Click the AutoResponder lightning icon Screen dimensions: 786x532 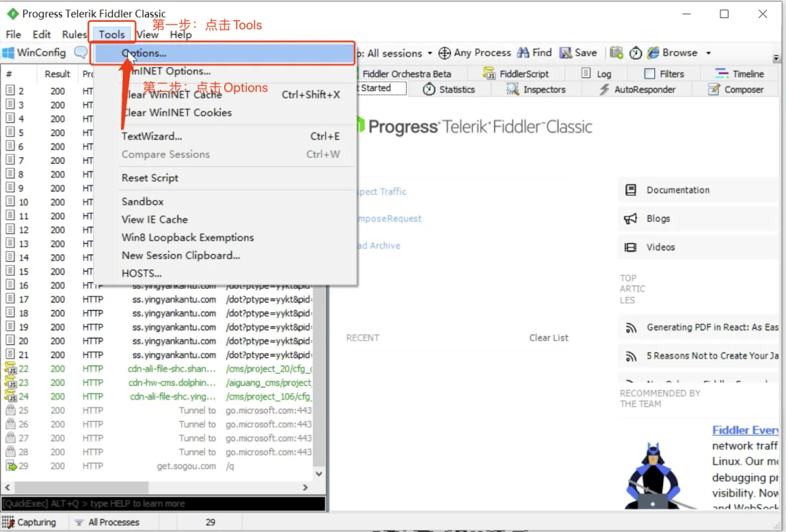(x=605, y=90)
